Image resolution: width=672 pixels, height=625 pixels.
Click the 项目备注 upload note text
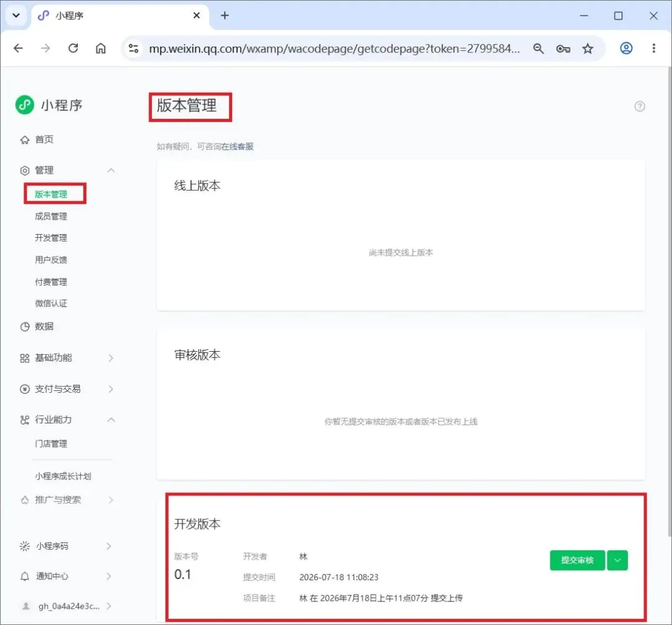click(381, 598)
